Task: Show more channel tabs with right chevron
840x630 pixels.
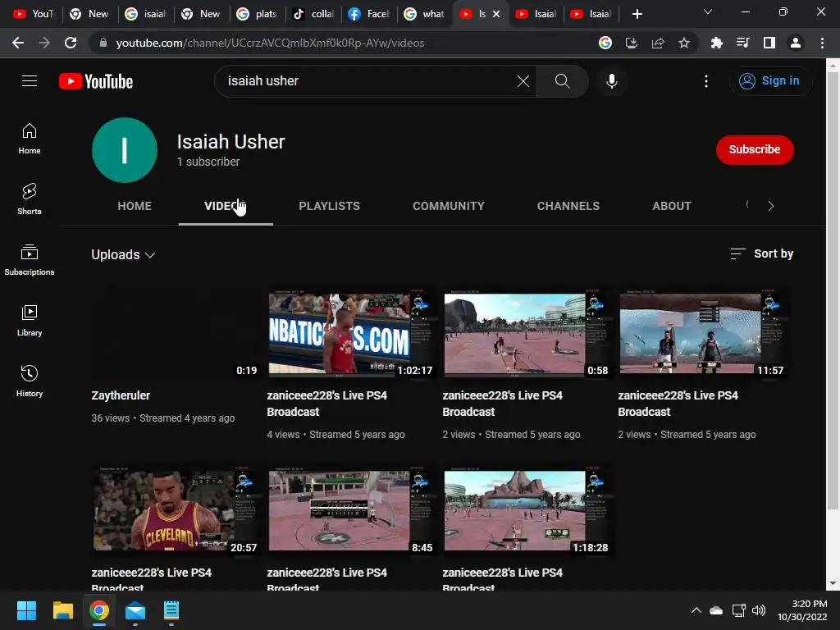Action: pyautogui.click(x=770, y=206)
